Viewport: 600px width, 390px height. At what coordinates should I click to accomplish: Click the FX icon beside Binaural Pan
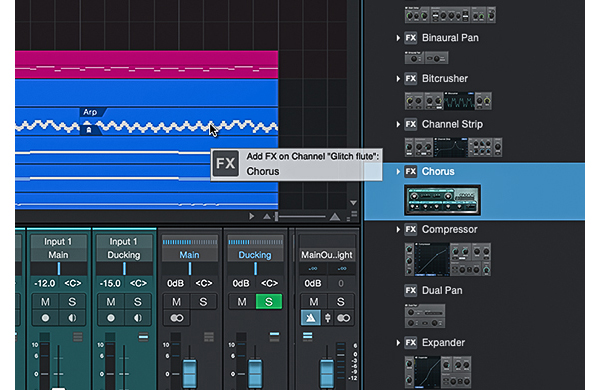tap(411, 38)
